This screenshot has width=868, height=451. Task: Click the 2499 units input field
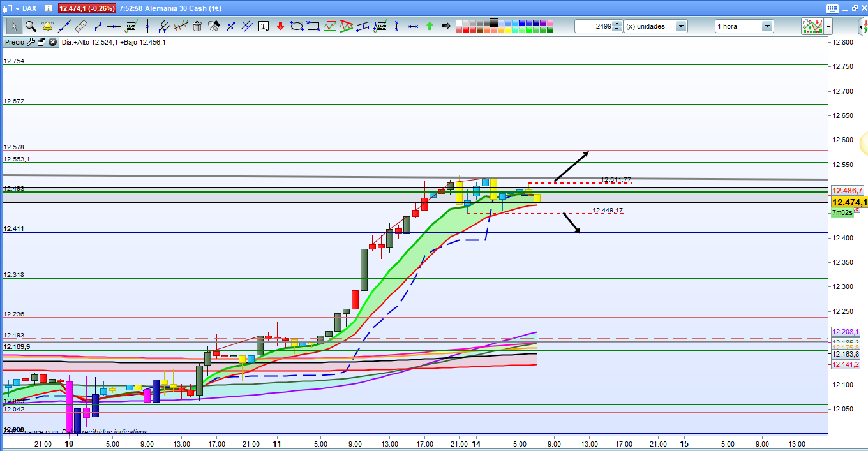[x=594, y=26]
